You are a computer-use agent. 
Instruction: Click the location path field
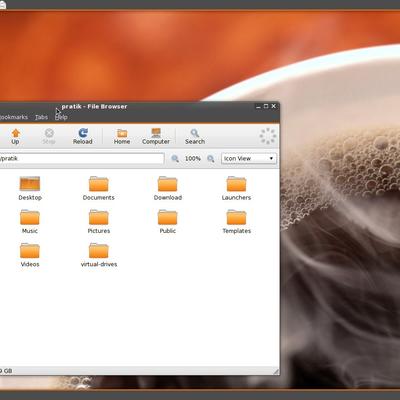(x=82, y=158)
